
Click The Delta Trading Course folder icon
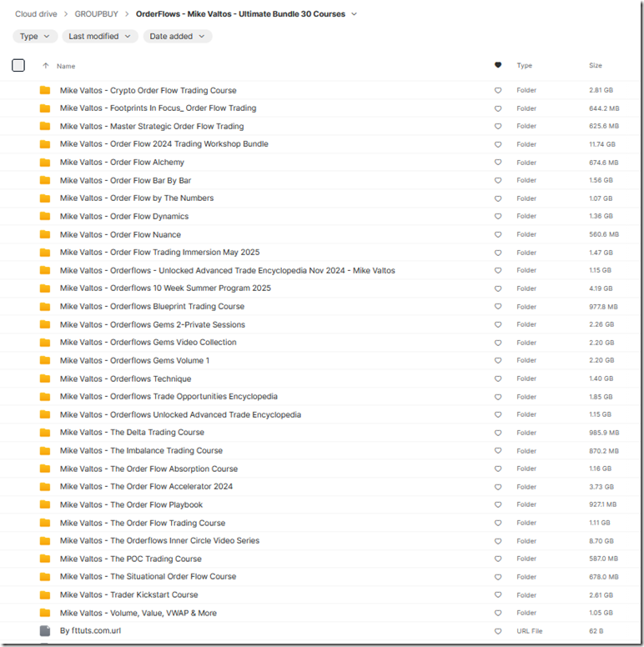pyautogui.click(x=45, y=433)
